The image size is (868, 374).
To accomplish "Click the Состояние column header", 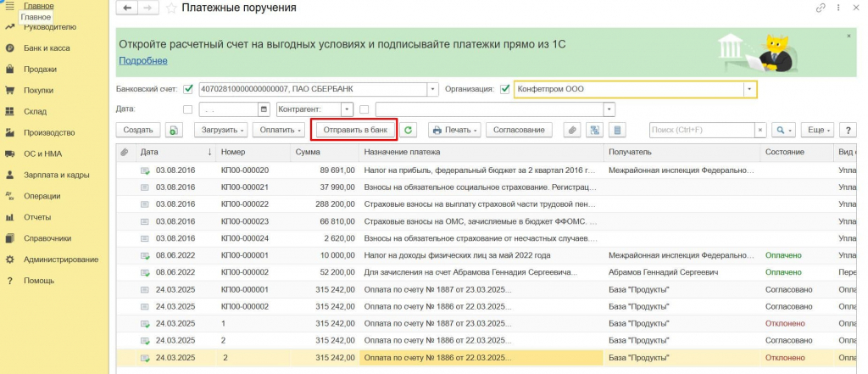I will pos(796,152).
